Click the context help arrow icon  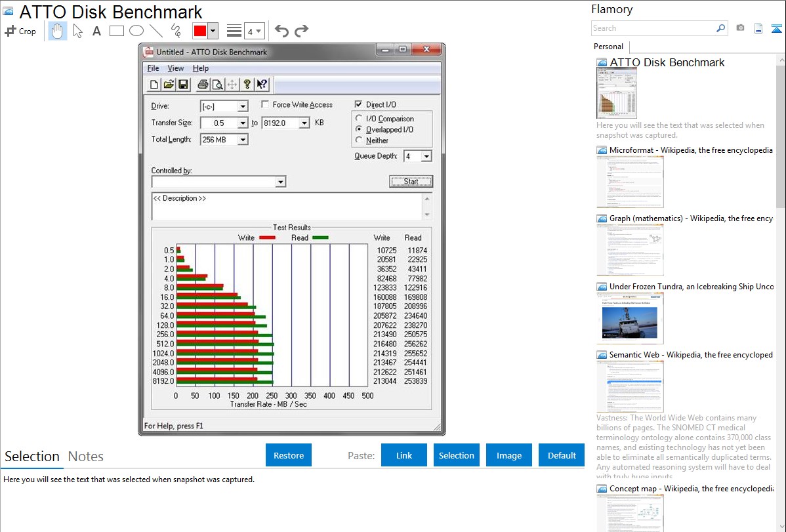tap(262, 84)
